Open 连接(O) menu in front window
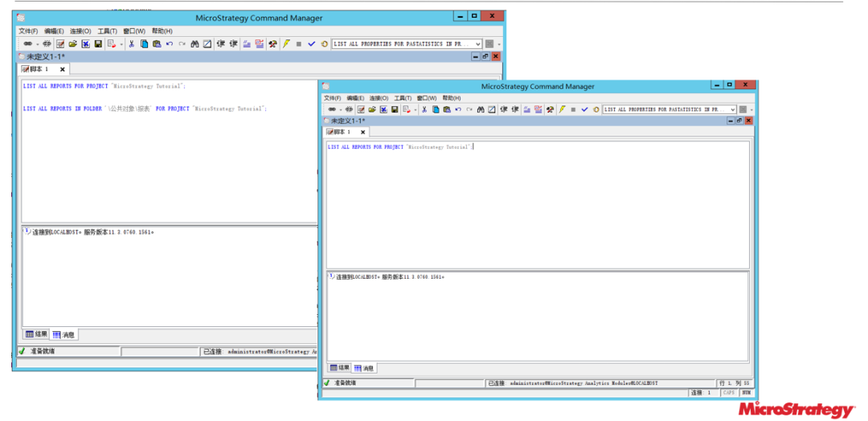The image size is (868, 421). [379, 98]
